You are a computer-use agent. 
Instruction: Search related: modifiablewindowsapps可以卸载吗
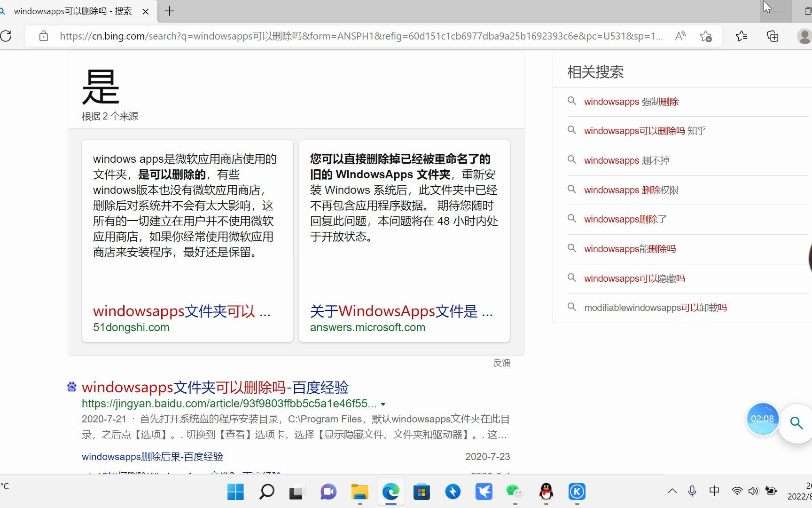(655, 308)
